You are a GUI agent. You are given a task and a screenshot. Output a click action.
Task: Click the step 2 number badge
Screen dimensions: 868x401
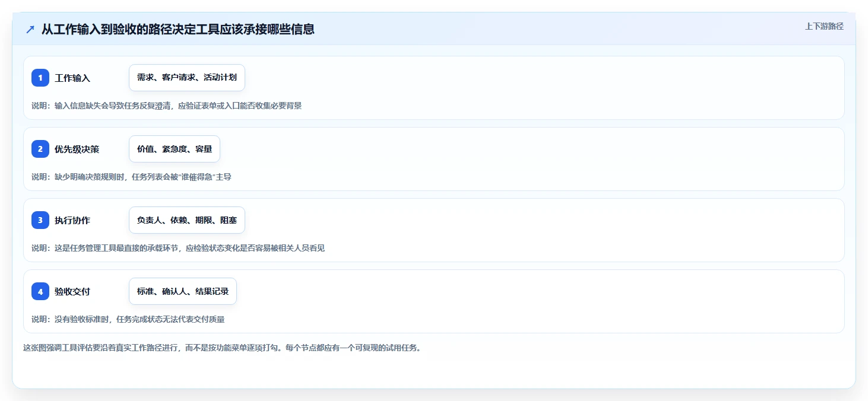(40, 149)
